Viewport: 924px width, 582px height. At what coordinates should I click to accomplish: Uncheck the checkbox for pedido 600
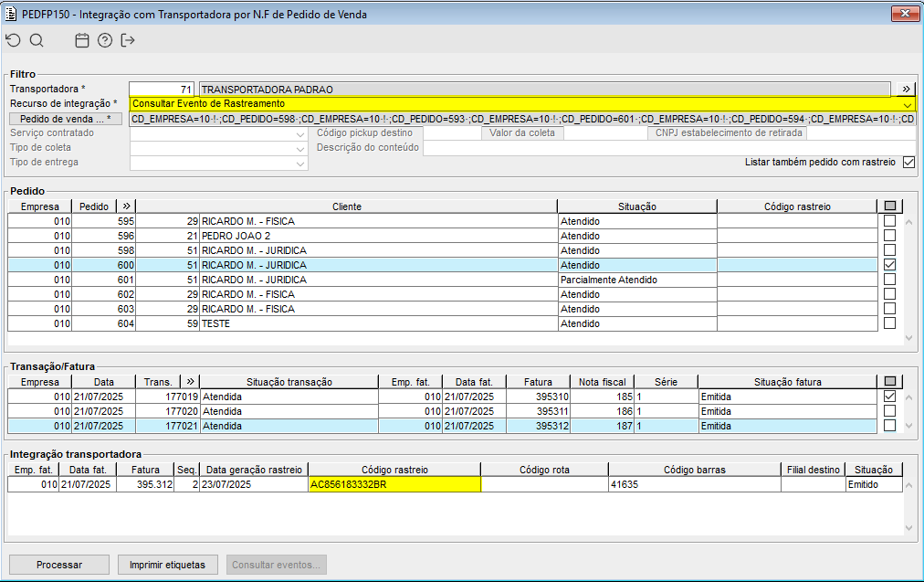point(889,265)
